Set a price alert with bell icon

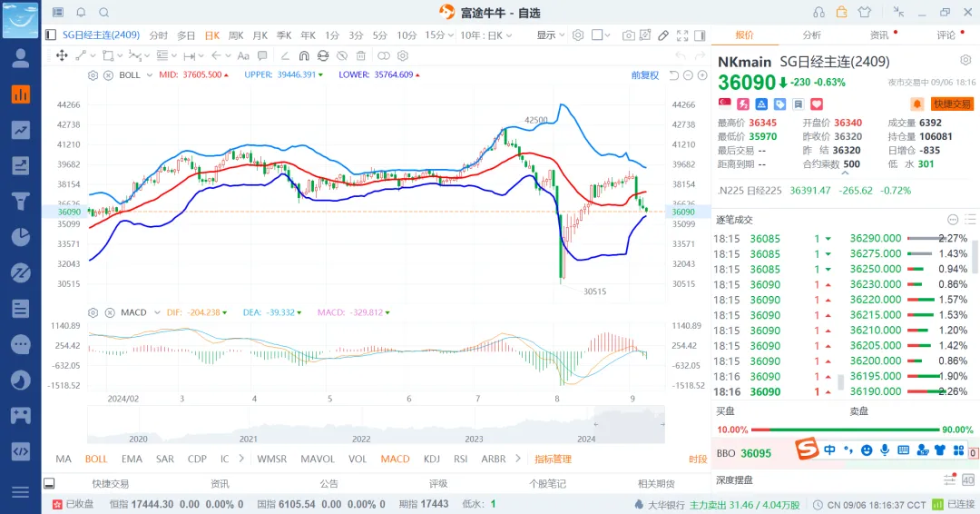pos(916,104)
